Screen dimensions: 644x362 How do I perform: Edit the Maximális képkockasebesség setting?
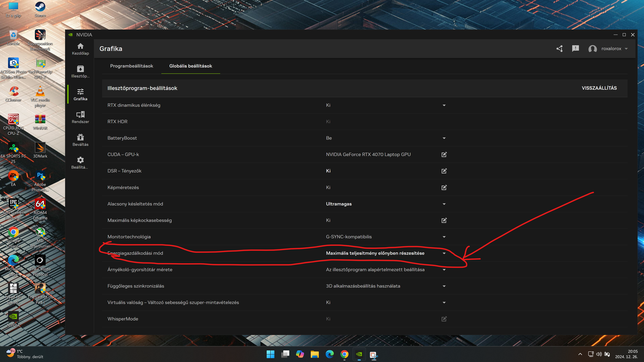pos(444,220)
